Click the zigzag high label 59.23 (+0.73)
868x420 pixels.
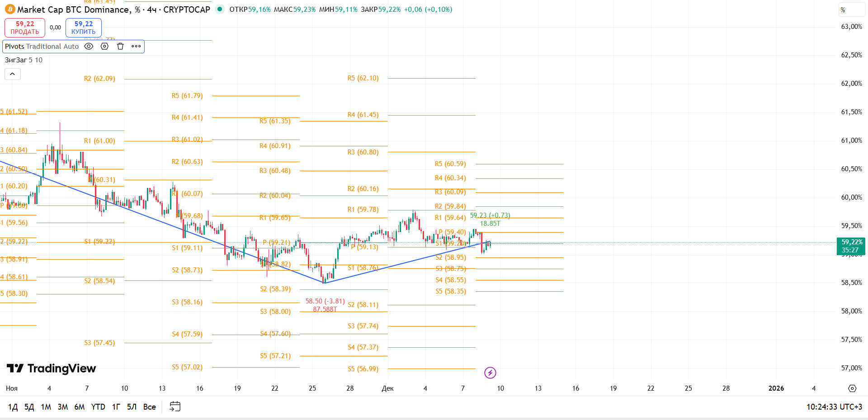coord(490,215)
